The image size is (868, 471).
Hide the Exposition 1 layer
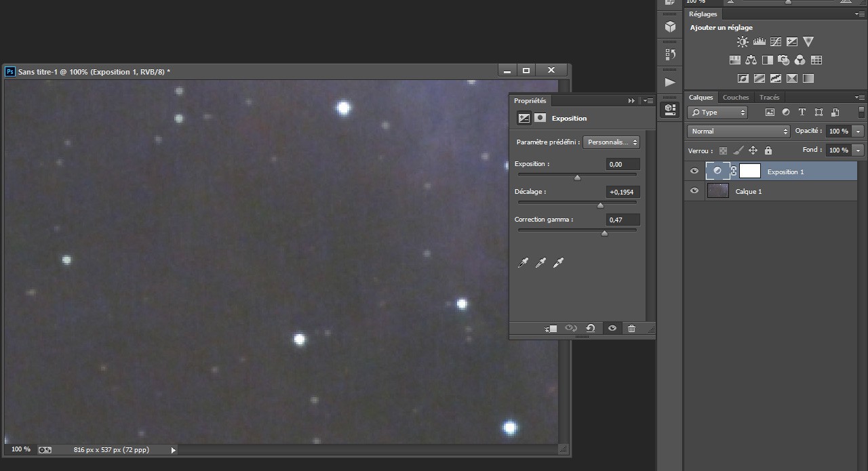click(x=694, y=171)
